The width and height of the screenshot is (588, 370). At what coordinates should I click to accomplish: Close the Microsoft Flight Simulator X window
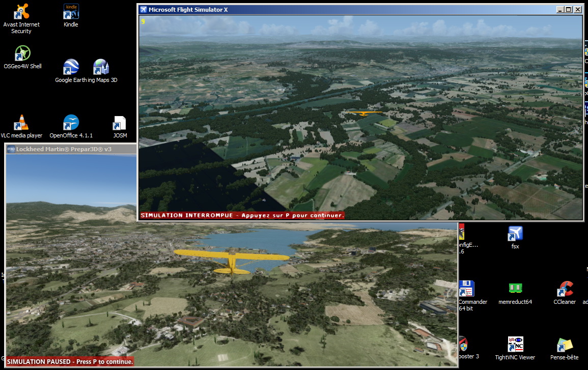[x=577, y=10]
